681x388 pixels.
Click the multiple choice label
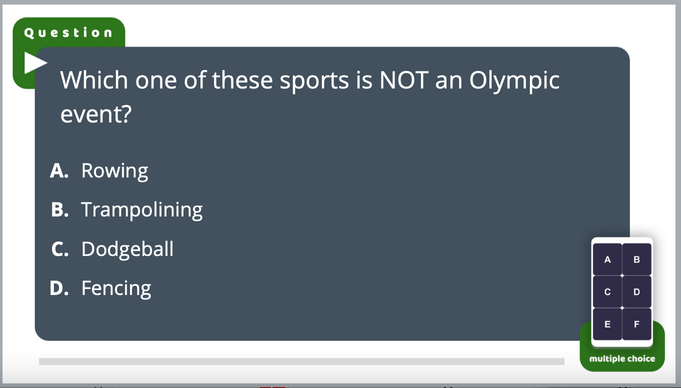pyautogui.click(x=622, y=359)
